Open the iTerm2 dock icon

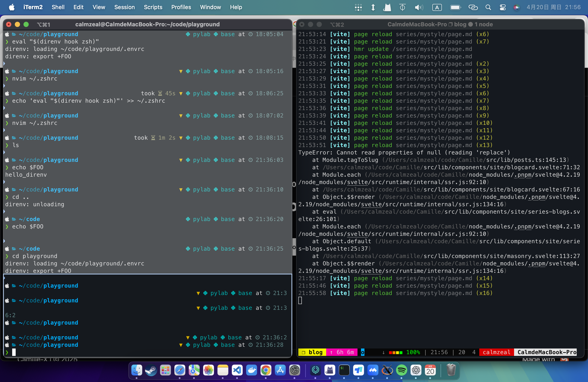click(x=344, y=370)
